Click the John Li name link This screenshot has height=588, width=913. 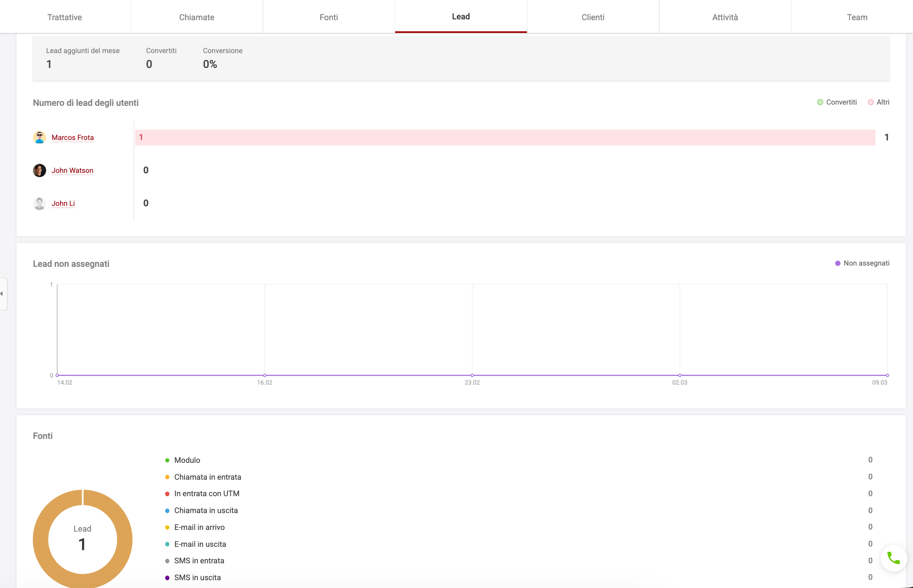click(63, 203)
